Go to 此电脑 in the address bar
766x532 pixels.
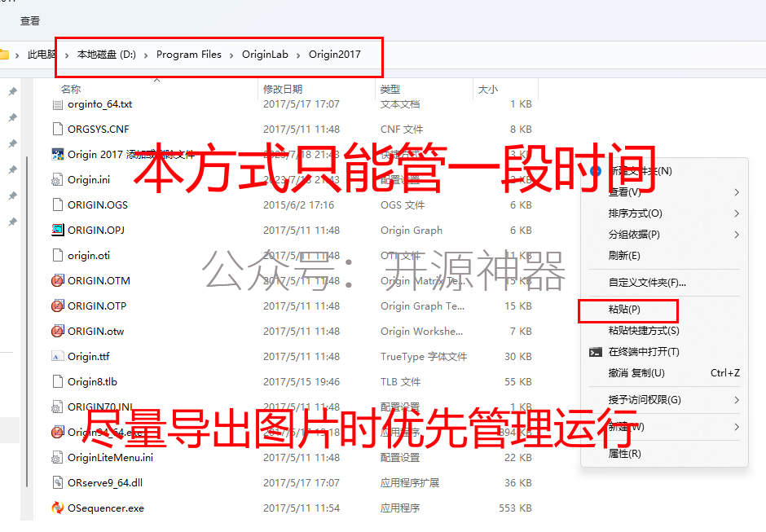[41, 55]
